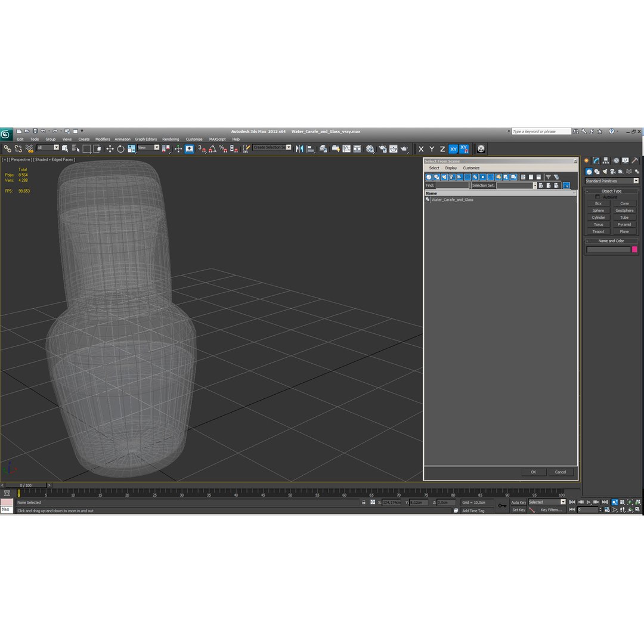Toggle the Spinner Snap button
The image size is (644, 644).
[234, 148]
